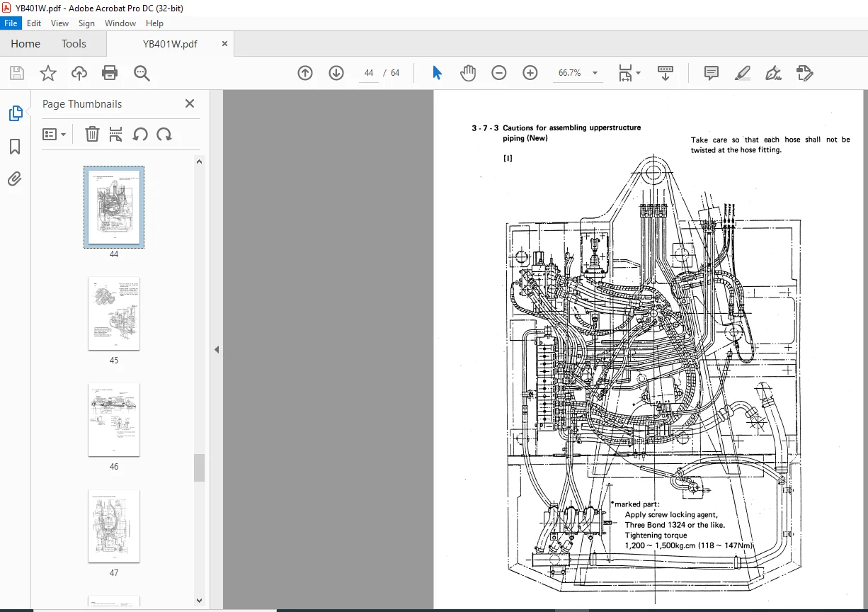Open Page Thumbnails pane in sidebar

(x=15, y=113)
